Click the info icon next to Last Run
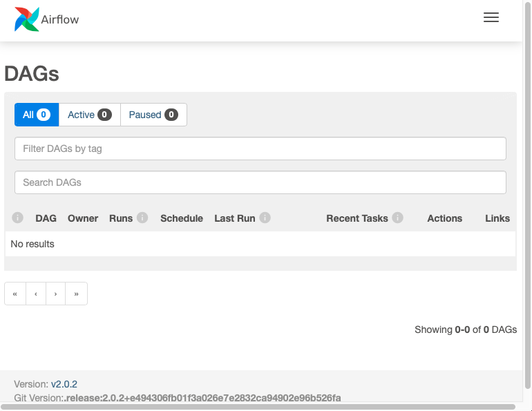532x411 pixels. click(265, 218)
